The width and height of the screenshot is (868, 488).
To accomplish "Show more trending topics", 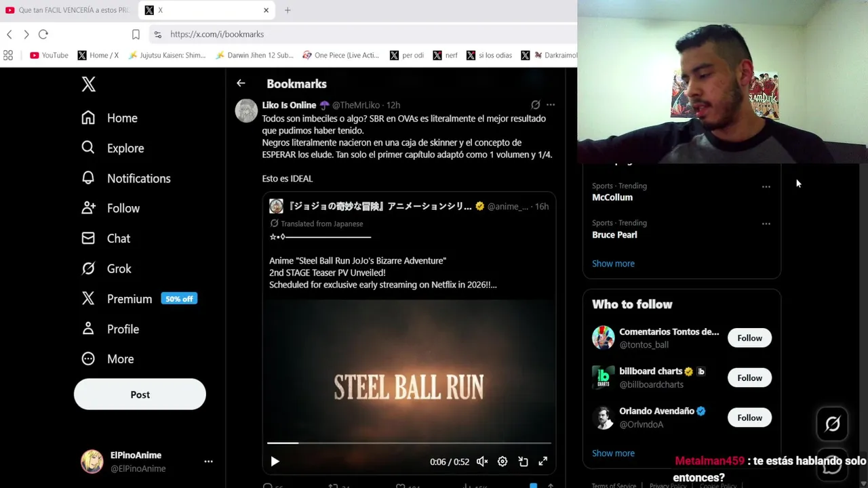I will pos(613,264).
